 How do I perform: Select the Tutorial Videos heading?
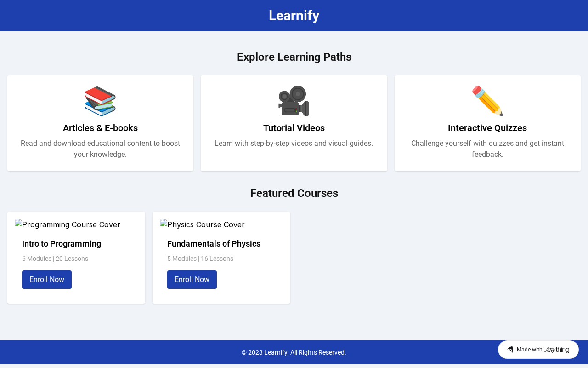pos(294,128)
